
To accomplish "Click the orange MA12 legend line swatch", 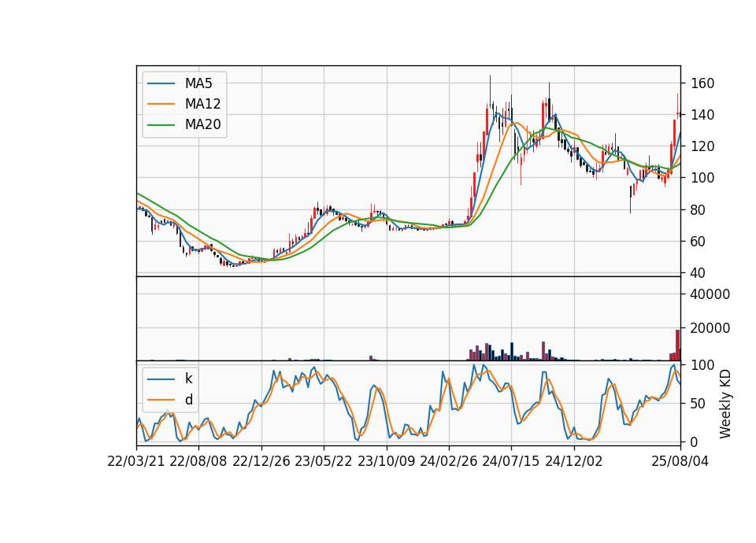I will click(161, 104).
